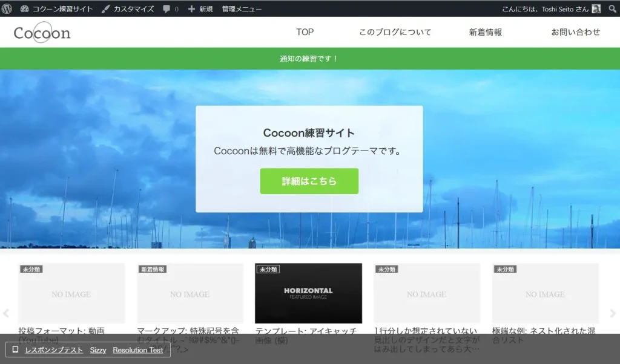620x364 pixels.
Task: Open the カスタマイズ customizer
Action: click(x=127, y=8)
